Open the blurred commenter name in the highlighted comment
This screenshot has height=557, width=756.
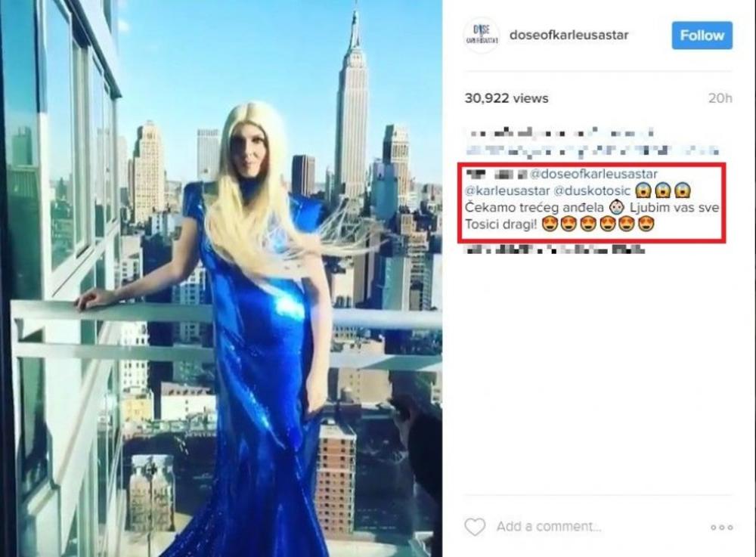point(495,174)
